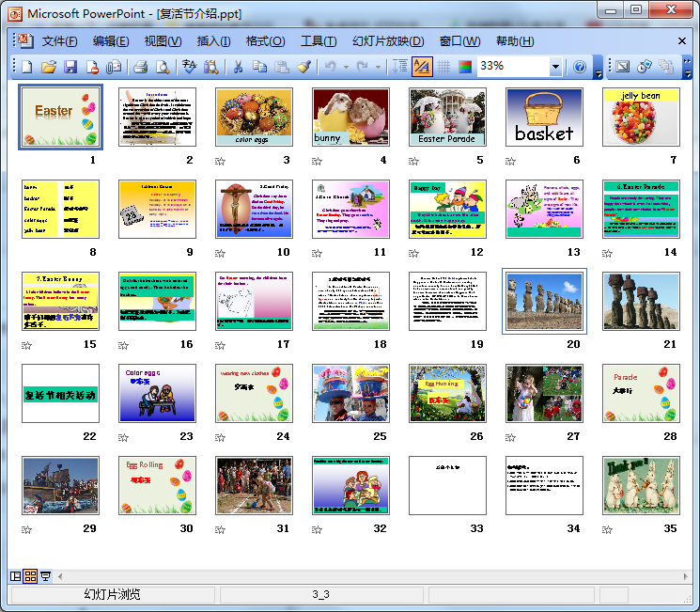Paste with the clipboard icon
This screenshot has width=700, height=612.
click(281, 67)
